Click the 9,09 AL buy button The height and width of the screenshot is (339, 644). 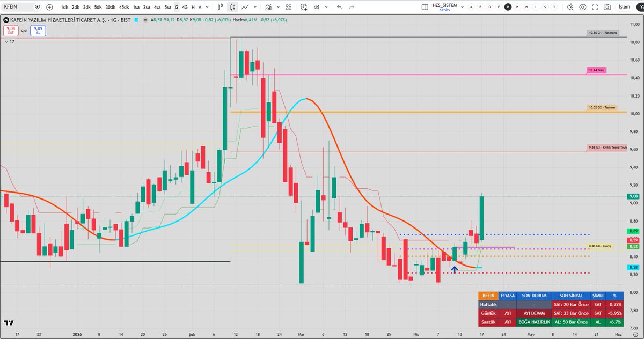(x=38, y=31)
